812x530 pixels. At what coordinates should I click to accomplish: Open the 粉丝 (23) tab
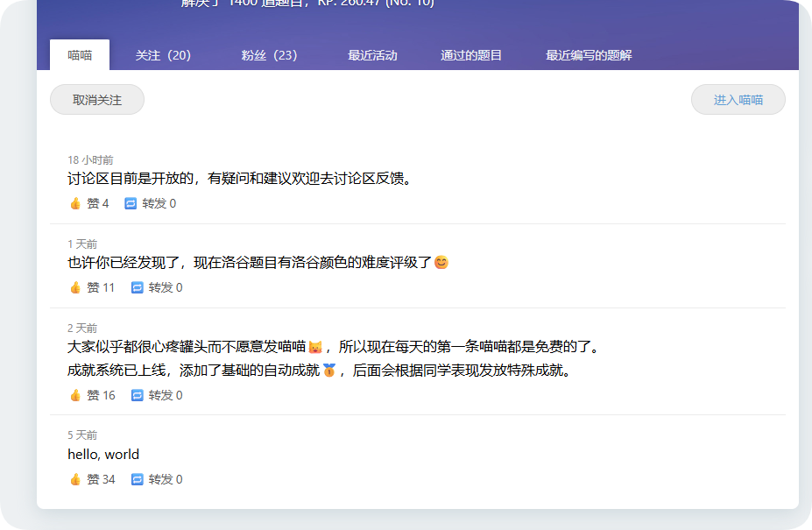pos(269,55)
